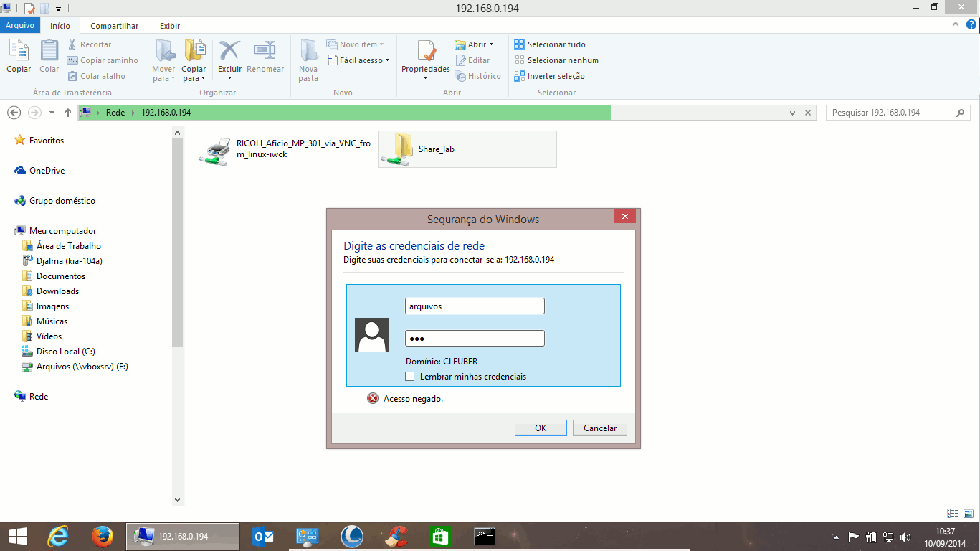This screenshot has width=980, height=551.
Task: Click Inverter seleção
Action: [x=549, y=76]
